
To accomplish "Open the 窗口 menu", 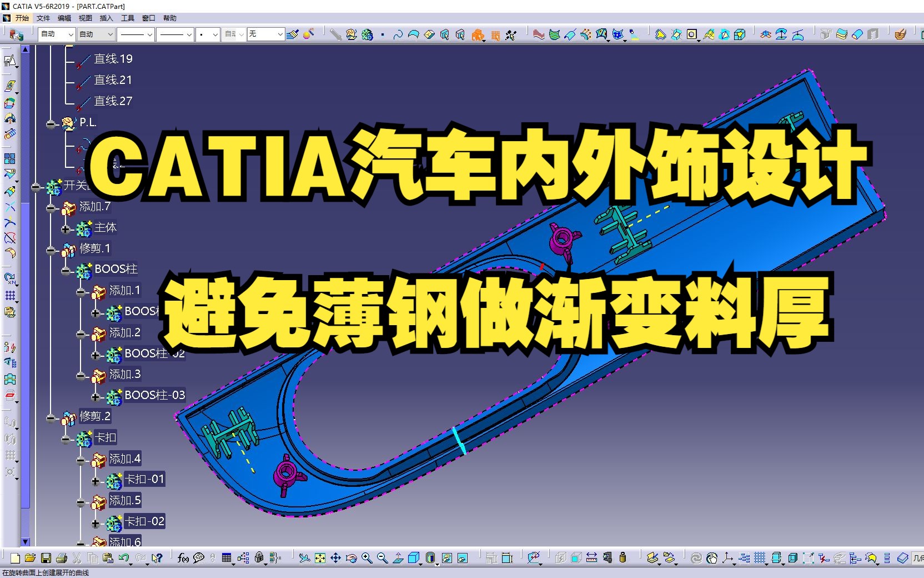I will [x=148, y=18].
